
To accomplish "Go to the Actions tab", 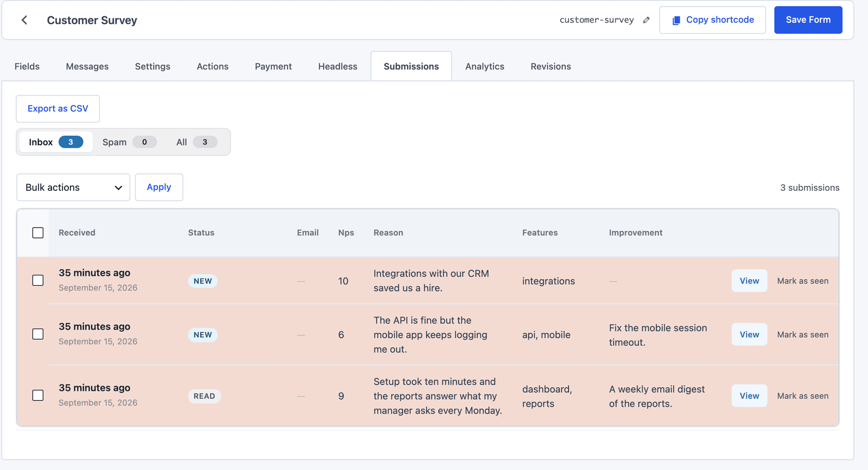I will pos(213,66).
